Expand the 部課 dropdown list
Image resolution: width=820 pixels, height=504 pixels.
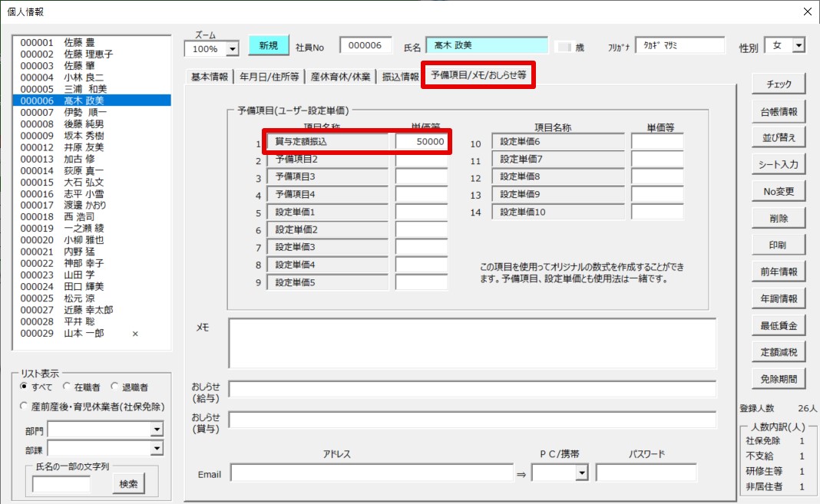pos(157,449)
